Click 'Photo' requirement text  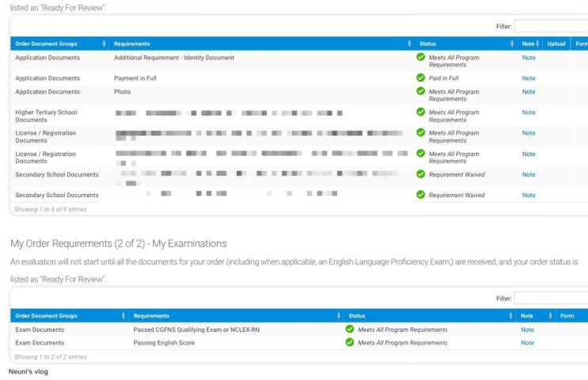point(122,92)
